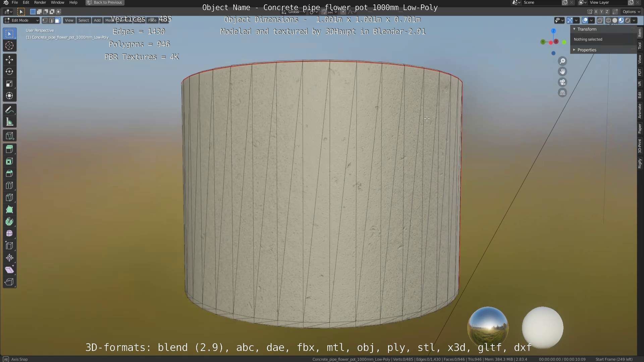
Task: Select the Inset Faces tool
Action: (x=9, y=161)
